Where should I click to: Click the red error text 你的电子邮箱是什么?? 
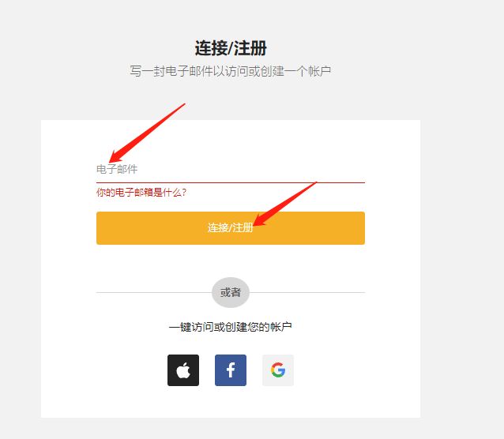(141, 193)
